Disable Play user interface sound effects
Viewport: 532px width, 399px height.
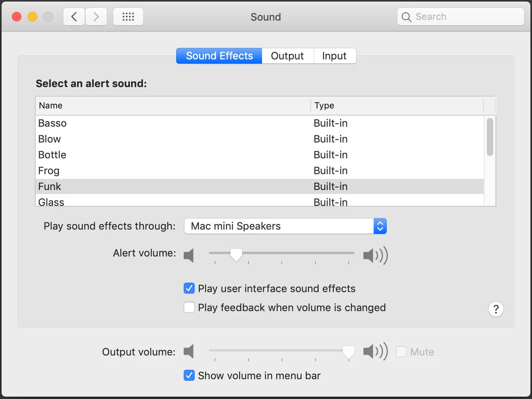point(189,288)
